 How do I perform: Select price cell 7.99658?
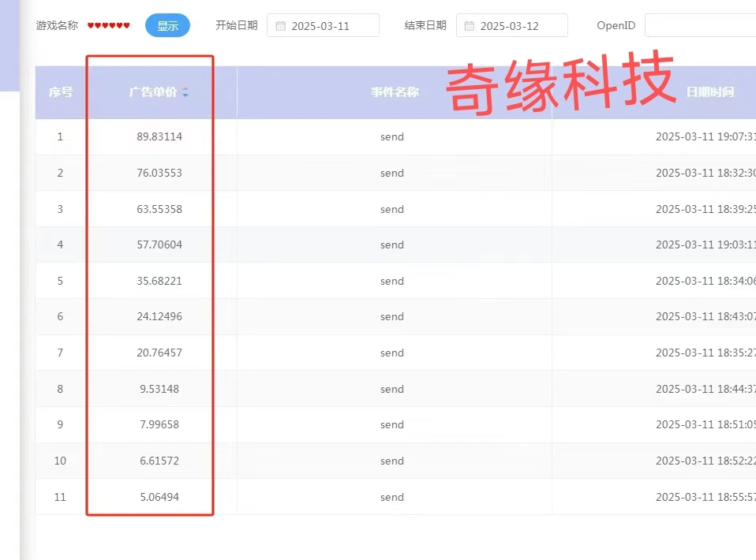click(159, 424)
